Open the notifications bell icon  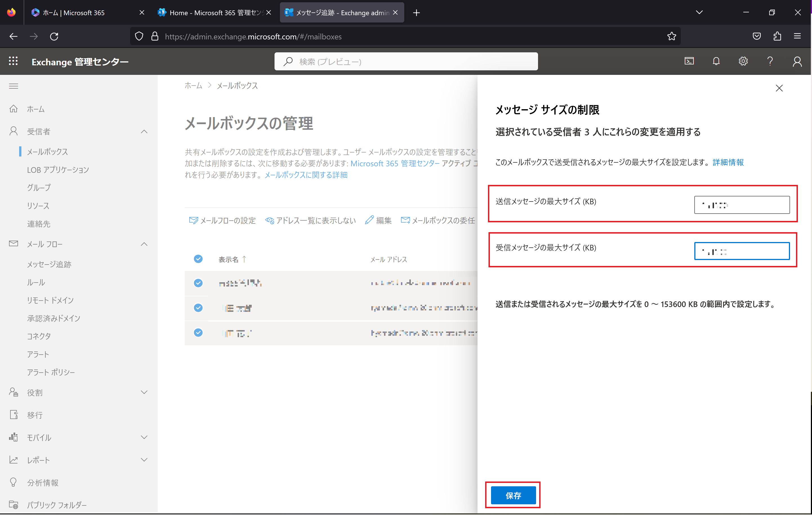(x=716, y=61)
